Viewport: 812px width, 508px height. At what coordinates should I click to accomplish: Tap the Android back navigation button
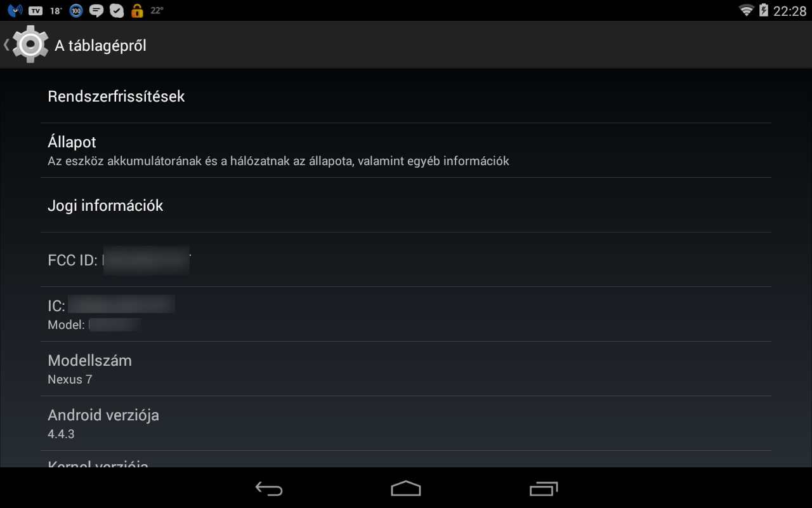(x=269, y=488)
